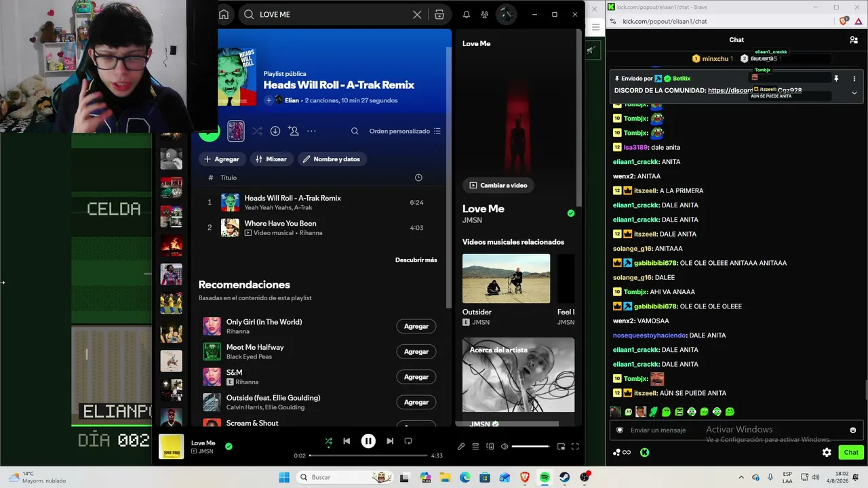Open the Orden personalizado sort menu
The height and width of the screenshot is (488, 868).
(x=405, y=131)
